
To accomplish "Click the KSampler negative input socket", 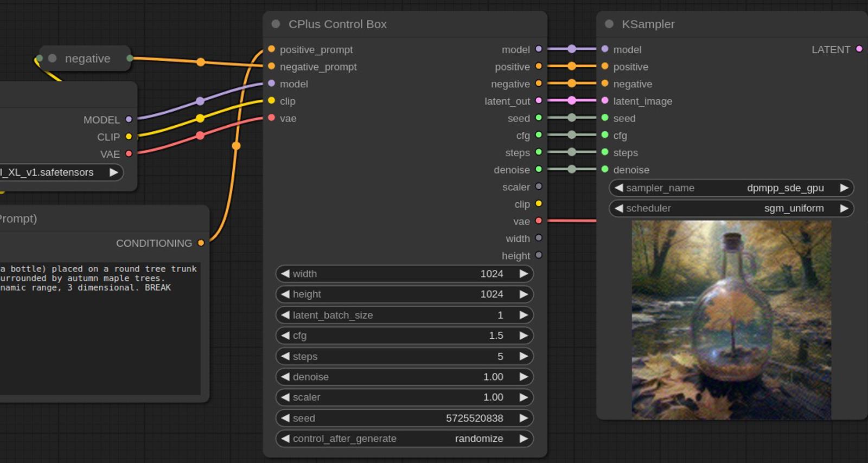I will tap(605, 83).
